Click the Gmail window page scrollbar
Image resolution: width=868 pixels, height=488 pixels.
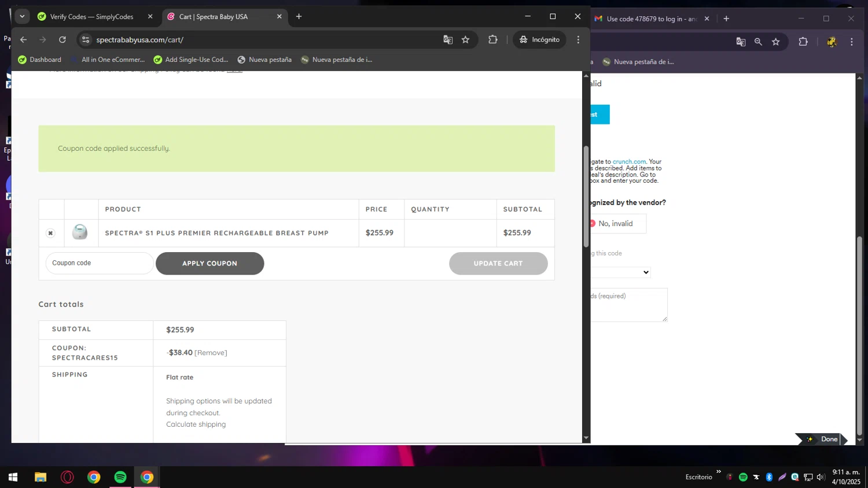[859, 335]
